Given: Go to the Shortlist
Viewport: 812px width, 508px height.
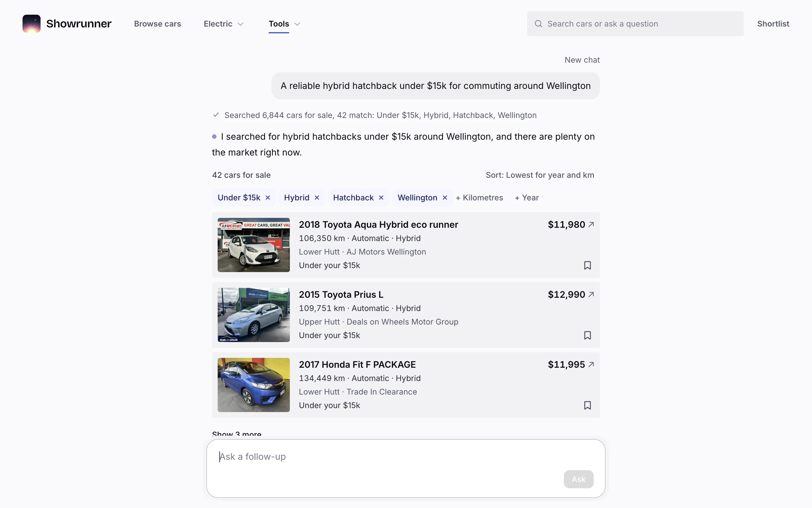Looking at the screenshot, I should (x=773, y=24).
